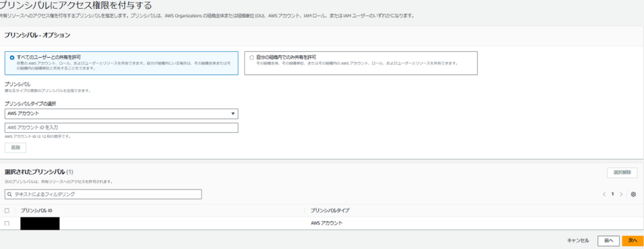The height and width of the screenshot is (249, 644).
Task: Check the AWS アカウント principal row checkbox
Action: point(7,223)
